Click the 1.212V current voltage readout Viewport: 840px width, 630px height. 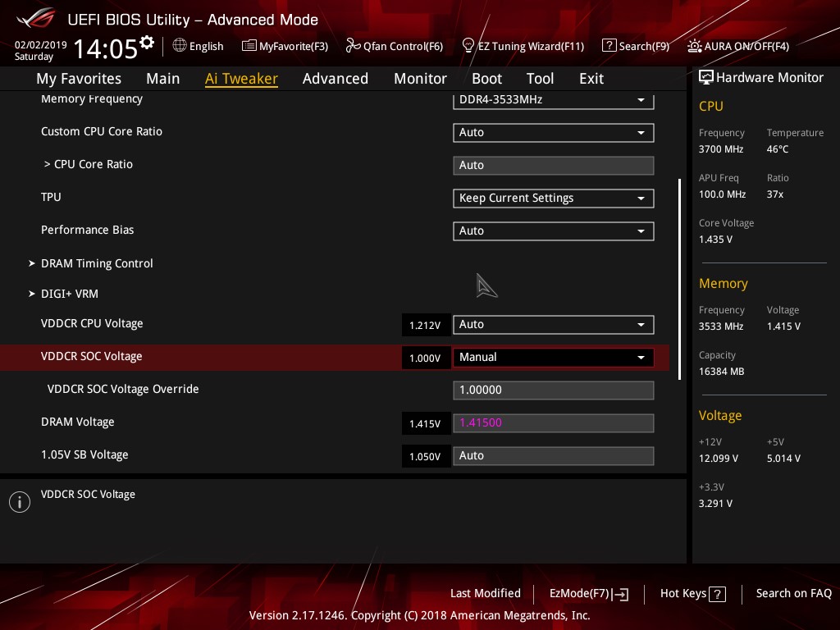425,325
